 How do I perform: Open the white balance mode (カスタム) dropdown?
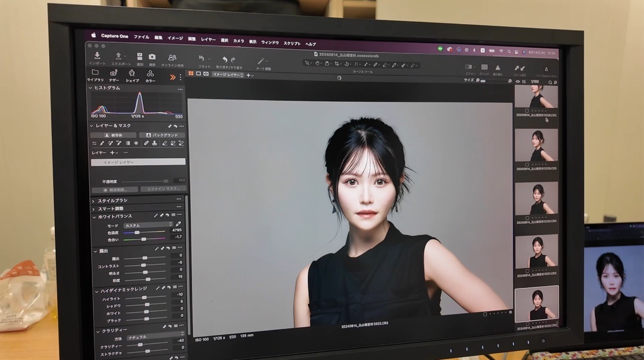(148, 225)
